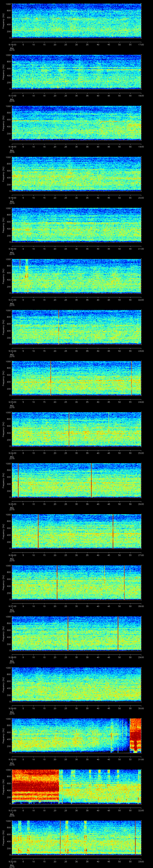The image size is (153, 868).
Task: Click the "33:00" end-of-axis time label
Action: click(141, 861)
